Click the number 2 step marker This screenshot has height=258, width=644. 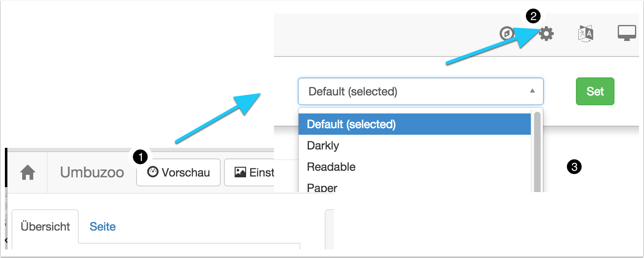click(x=533, y=16)
